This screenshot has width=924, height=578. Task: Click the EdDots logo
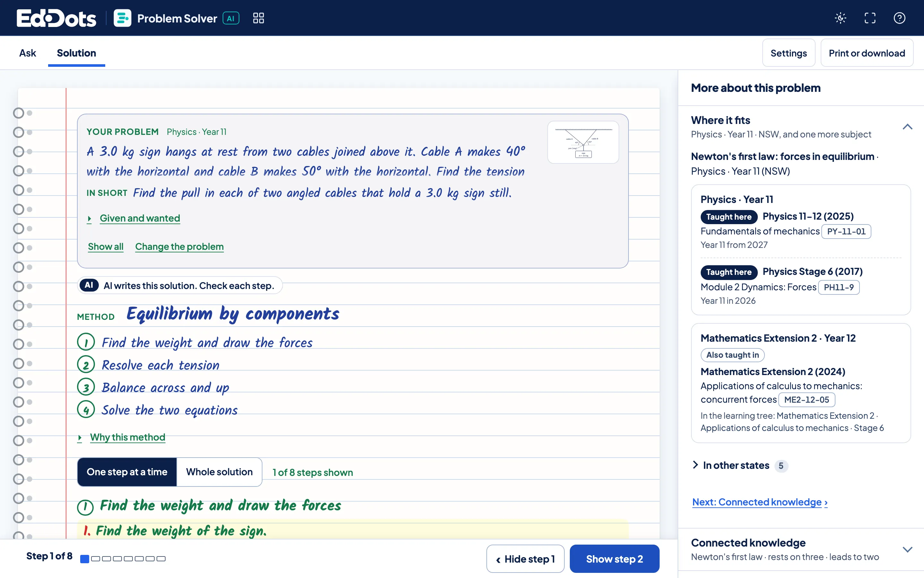pyautogui.click(x=56, y=18)
